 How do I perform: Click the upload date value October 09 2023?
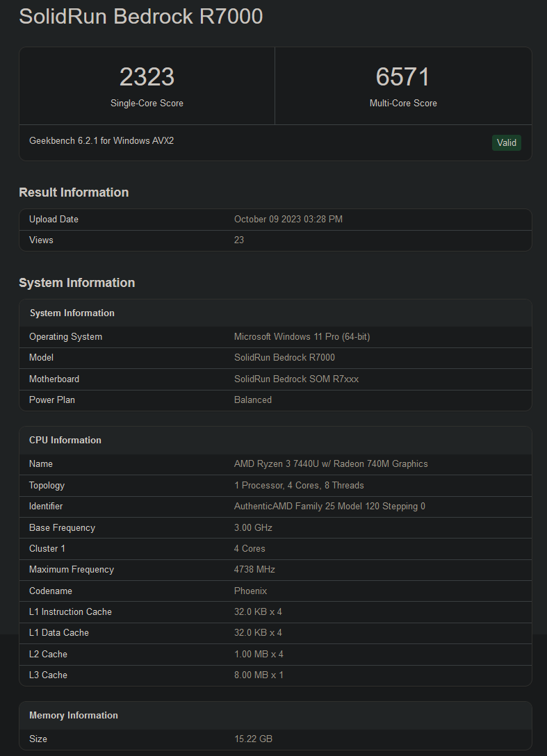[288, 219]
